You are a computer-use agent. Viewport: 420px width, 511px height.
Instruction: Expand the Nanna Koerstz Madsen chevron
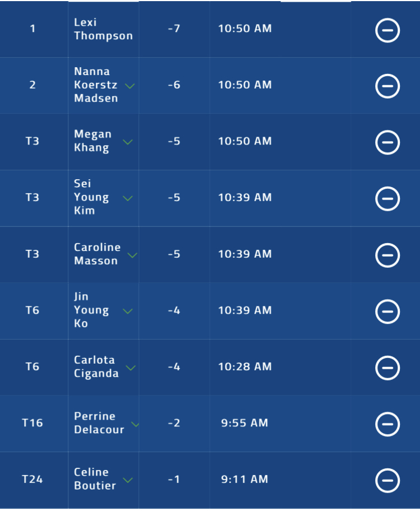tap(130, 86)
